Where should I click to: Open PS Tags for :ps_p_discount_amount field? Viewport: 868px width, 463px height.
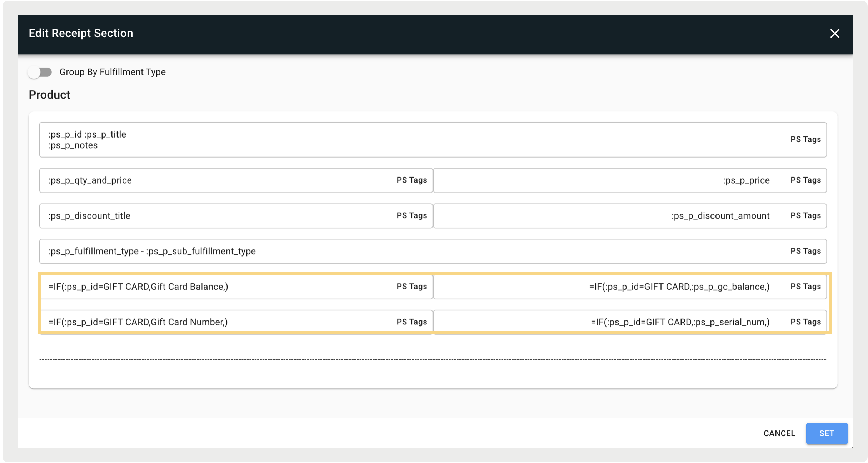tap(805, 215)
